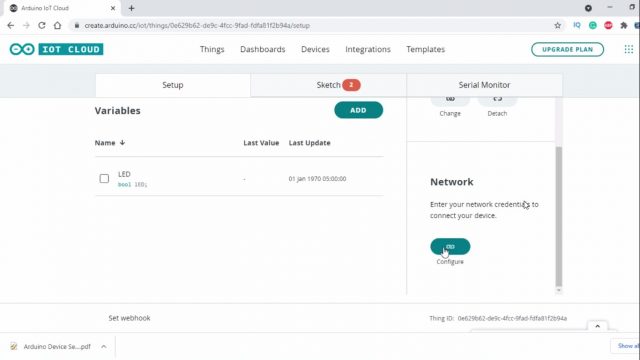
Task: Click the sort arrow next to Name
Action: click(122, 142)
